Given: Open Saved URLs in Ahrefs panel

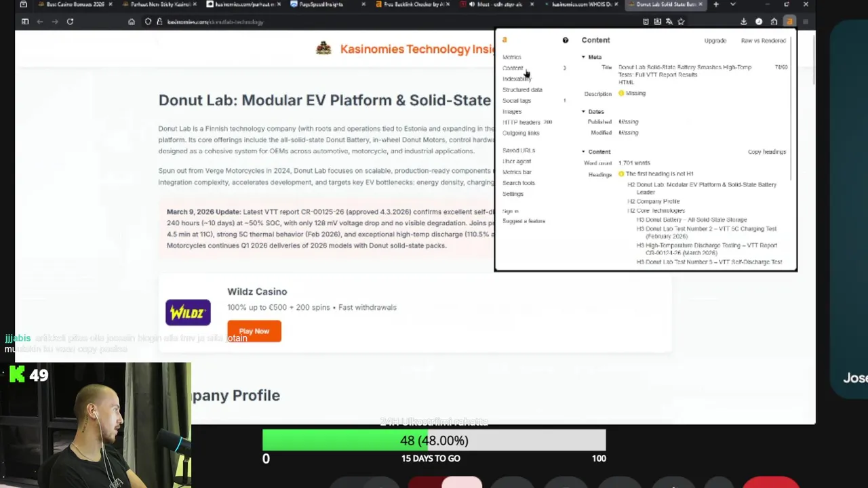Looking at the screenshot, I should pyautogui.click(x=519, y=150).
